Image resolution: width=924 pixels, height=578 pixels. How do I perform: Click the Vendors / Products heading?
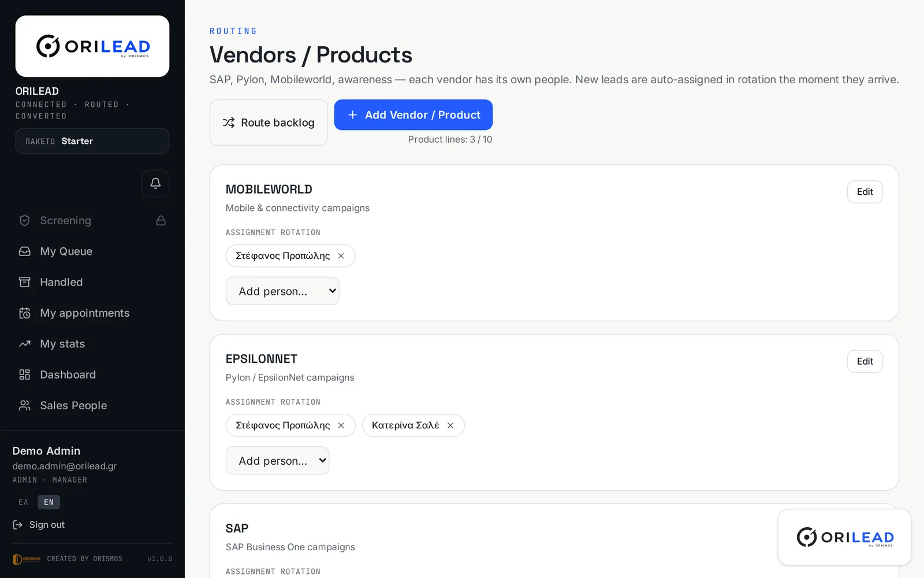point(311,55)
